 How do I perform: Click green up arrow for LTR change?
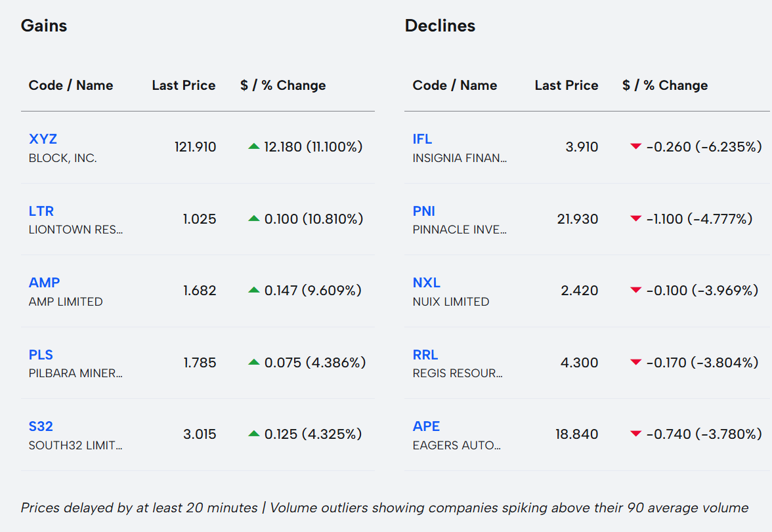pyautogui.click(x=254, y=219)
